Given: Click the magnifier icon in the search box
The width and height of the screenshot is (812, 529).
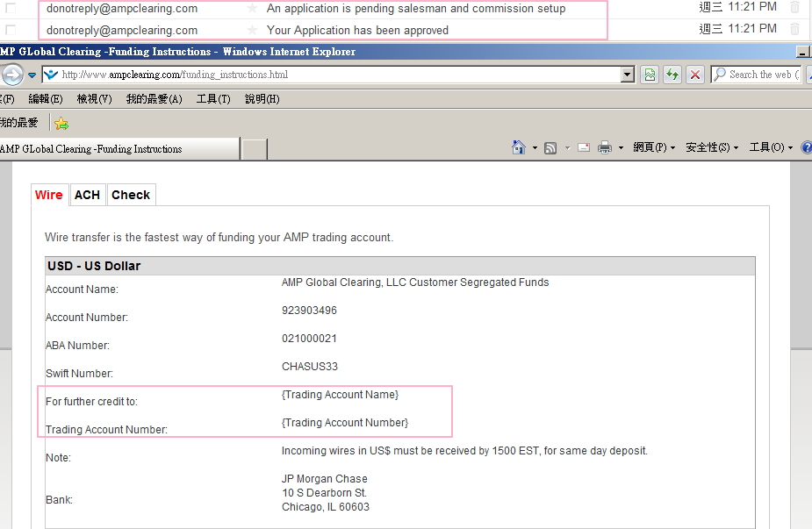Looking at the screenshot, I should point(719,75).
